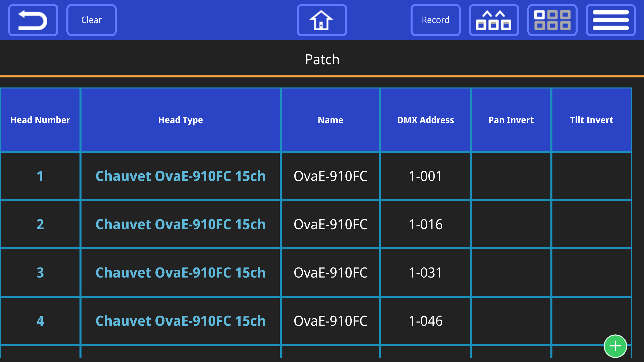Select the Pan Invert column header

point(511,120)
